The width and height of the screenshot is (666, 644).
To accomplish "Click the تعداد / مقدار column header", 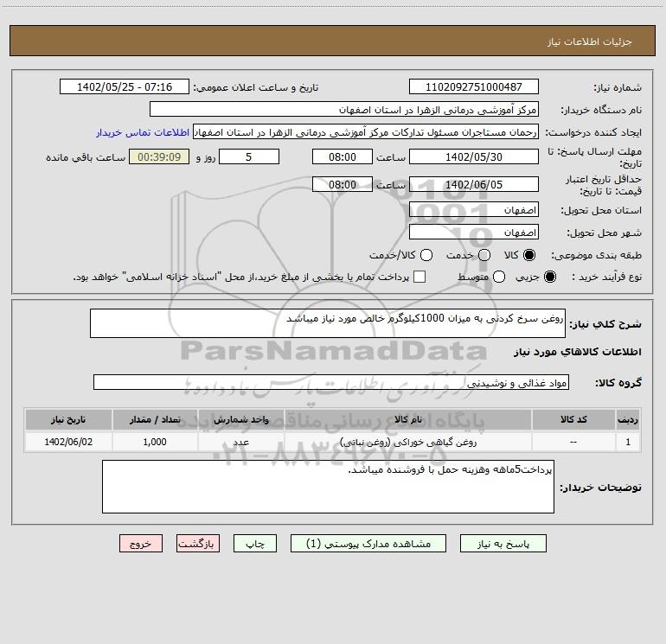I will (155, 419).
